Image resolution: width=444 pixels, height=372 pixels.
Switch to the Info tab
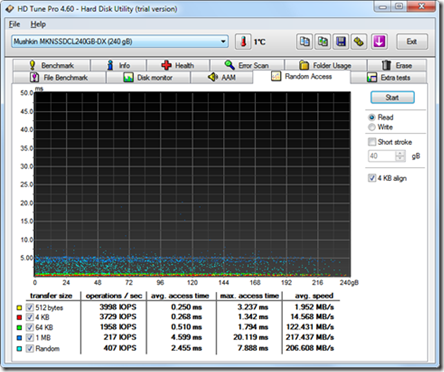point(118,65)
